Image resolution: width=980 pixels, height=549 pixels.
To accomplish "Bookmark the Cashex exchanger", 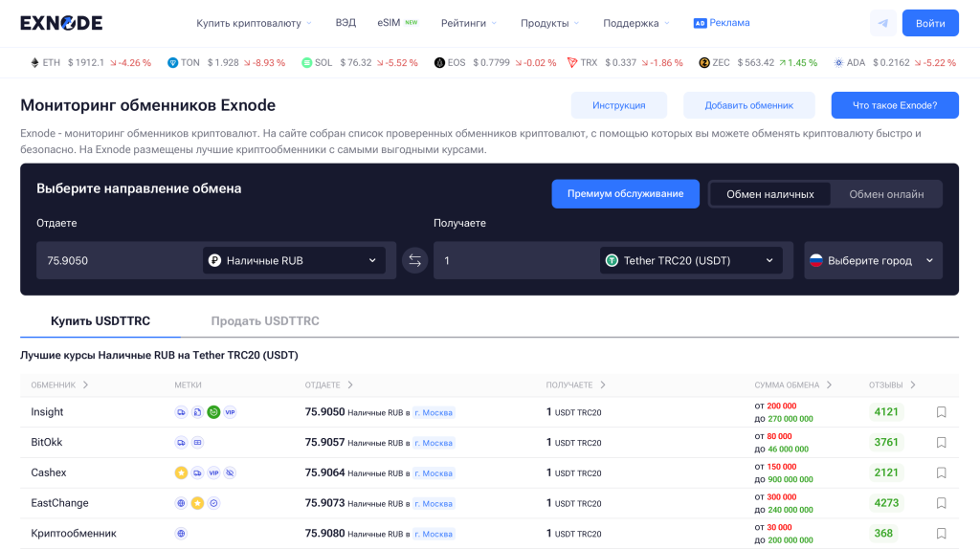I will tap(942, 472).
